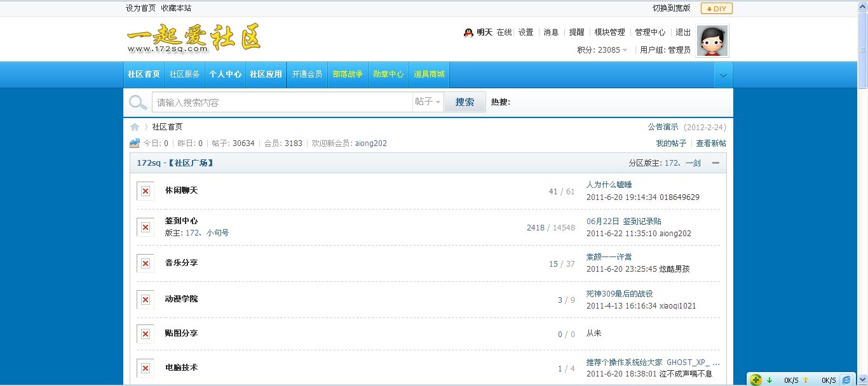Open the 个人中心 nav tab
The width and height of the screenshot is (868, 386).
point(225,75)
